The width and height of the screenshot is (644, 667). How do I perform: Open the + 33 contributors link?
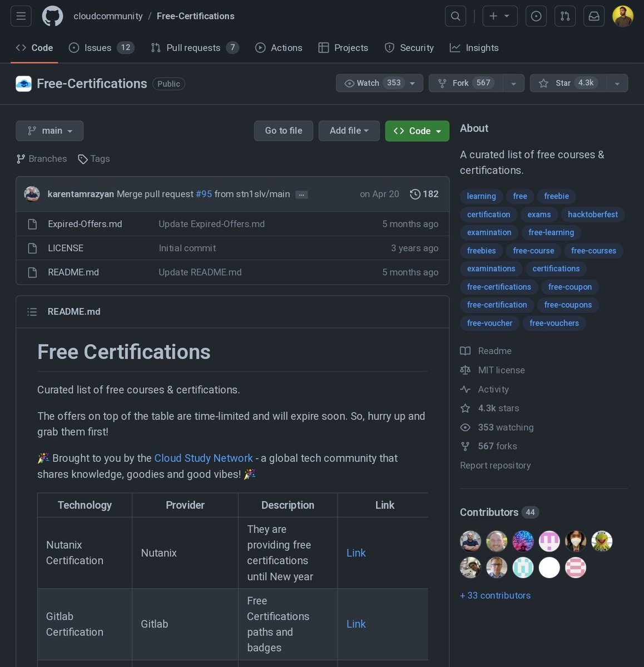tap(496, 595)
